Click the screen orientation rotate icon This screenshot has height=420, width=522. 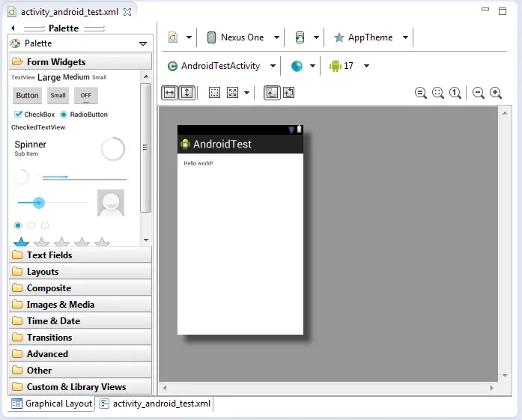(300, 37)
